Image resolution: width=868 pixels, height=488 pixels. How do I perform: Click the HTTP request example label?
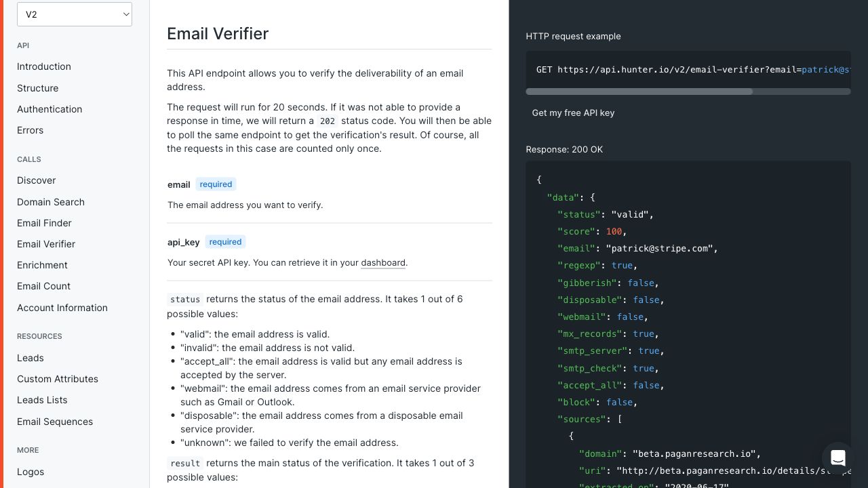click(x=573, y=36)
